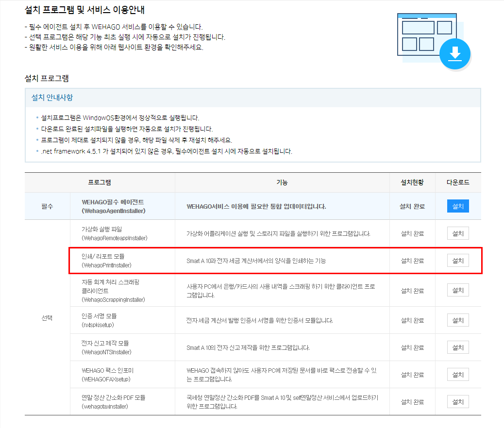The width and height of the screenshot is (504, 428).
Task: Click the 프로그램 column header
Action: tap(100, 182)
